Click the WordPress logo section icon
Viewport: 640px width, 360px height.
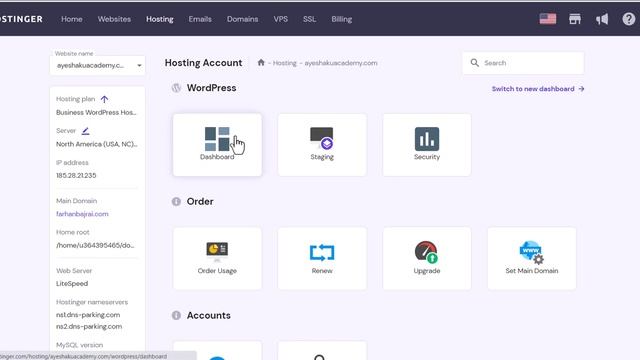pos(176,88)
